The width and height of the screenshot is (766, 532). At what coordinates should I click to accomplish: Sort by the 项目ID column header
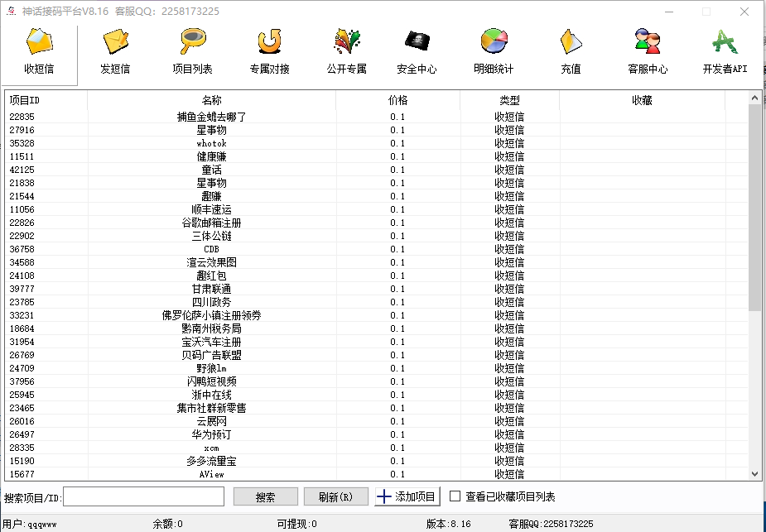tap(46, 100)
